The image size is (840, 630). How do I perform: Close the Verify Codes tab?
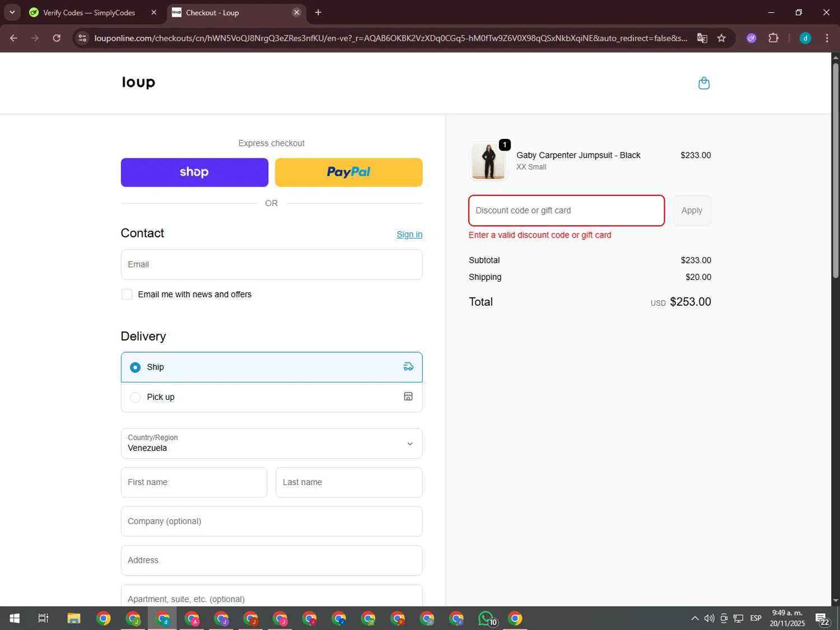154,12
